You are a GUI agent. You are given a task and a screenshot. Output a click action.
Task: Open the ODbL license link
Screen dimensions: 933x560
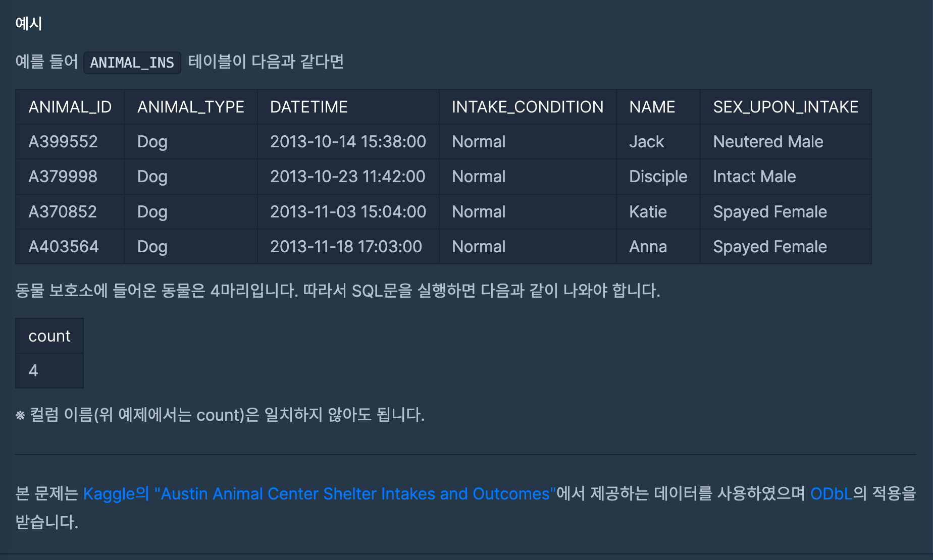pyautogui.click(x=831, y=493)
